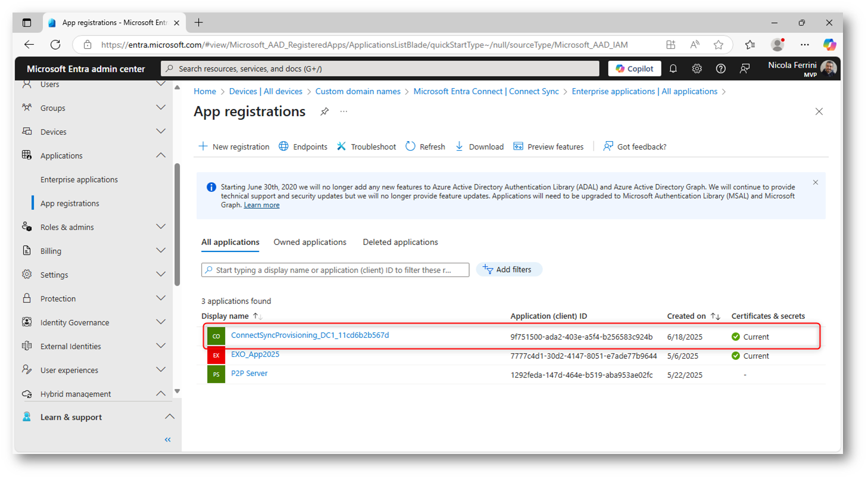Viewport: 868px width, 479px height.
Task: Go to Home breadcrumb
Action: pyautogui.click(x=205, y=91)
